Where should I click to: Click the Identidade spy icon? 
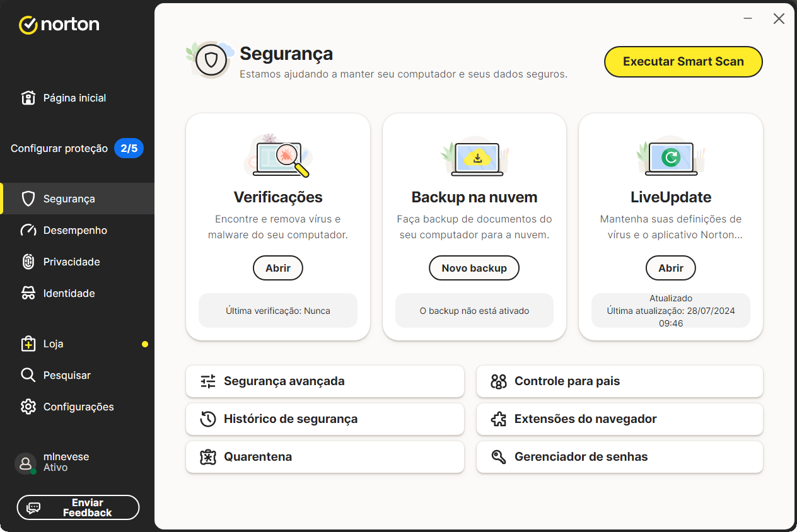click(x=28, y=293)
